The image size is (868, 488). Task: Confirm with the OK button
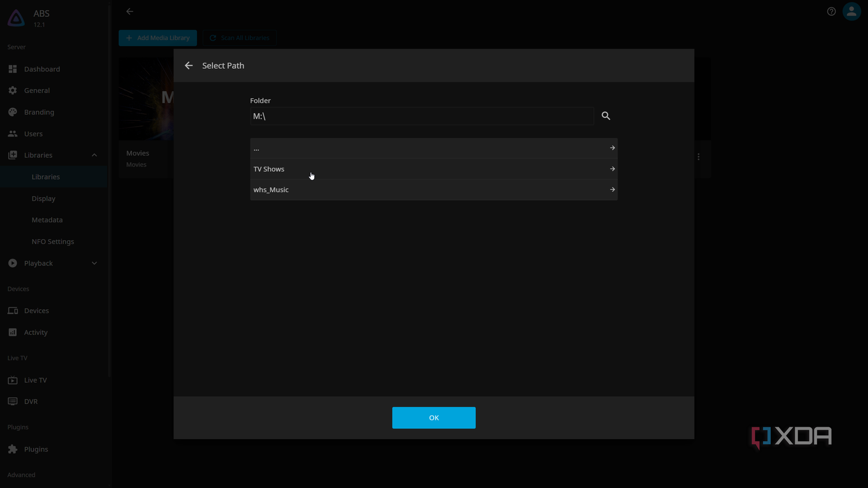(434, 417)
